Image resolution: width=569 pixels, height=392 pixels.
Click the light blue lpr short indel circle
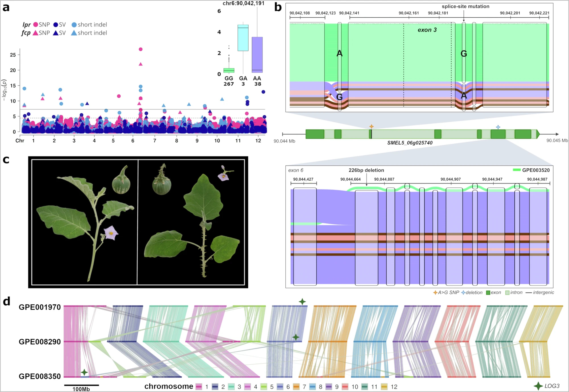pyautogui.click(x=74, y=25)
